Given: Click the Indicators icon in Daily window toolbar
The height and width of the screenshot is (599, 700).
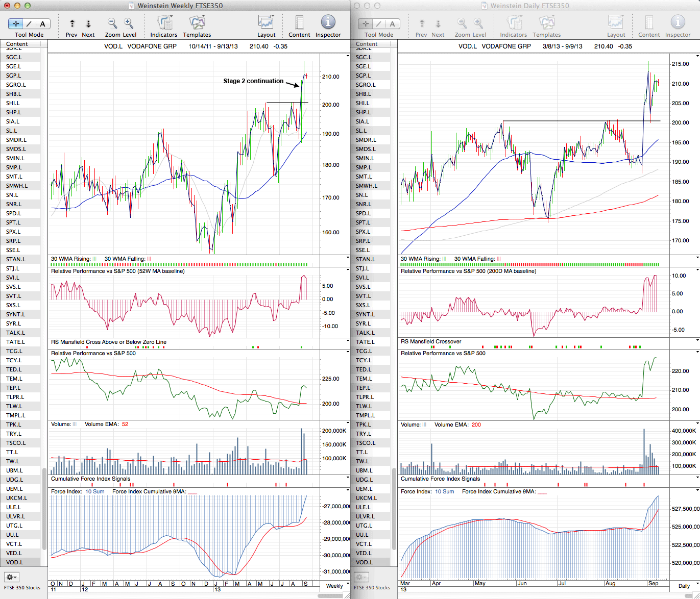Looking at the screenshot, I should [x=514, y=23].
